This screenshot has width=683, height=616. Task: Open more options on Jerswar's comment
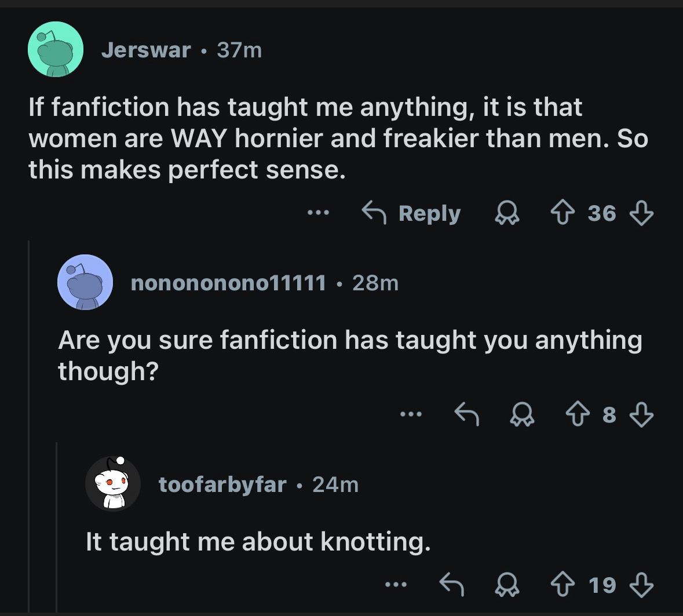318,213
